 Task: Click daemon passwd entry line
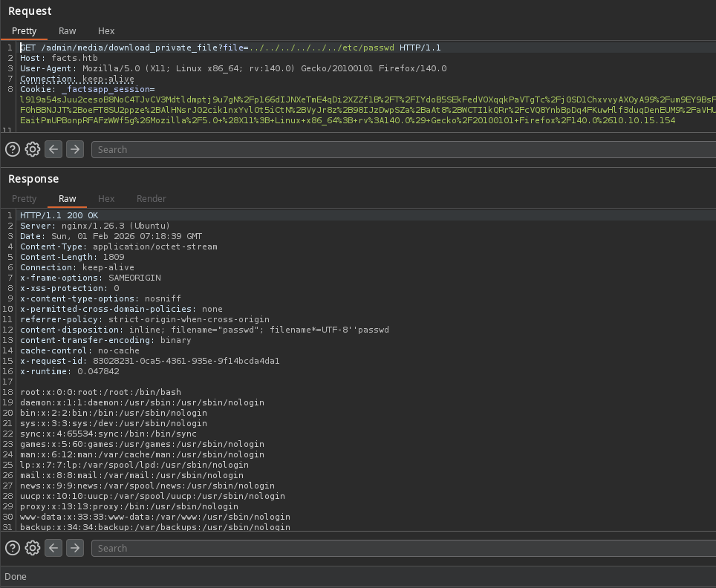[x=142, y=402]
